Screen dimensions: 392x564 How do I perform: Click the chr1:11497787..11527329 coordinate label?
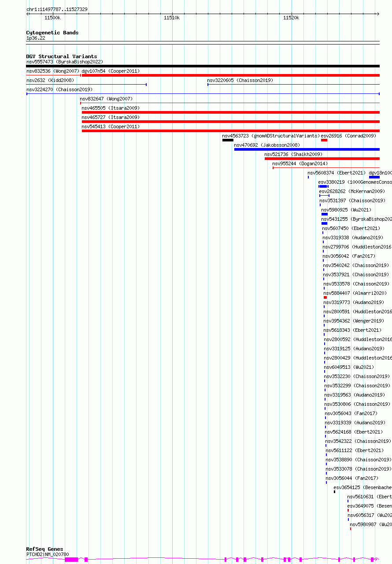pos(57,9)
